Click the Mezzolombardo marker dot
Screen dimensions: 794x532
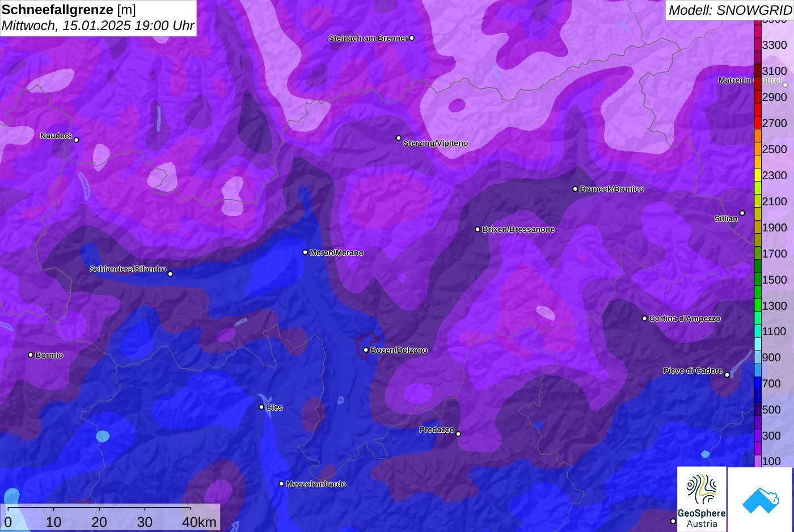tap(281, 484)
